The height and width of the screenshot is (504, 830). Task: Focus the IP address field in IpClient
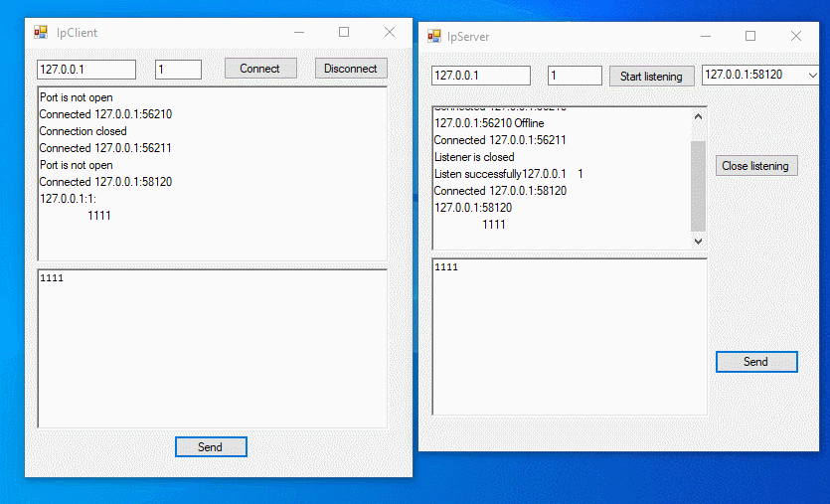(86, 70)
